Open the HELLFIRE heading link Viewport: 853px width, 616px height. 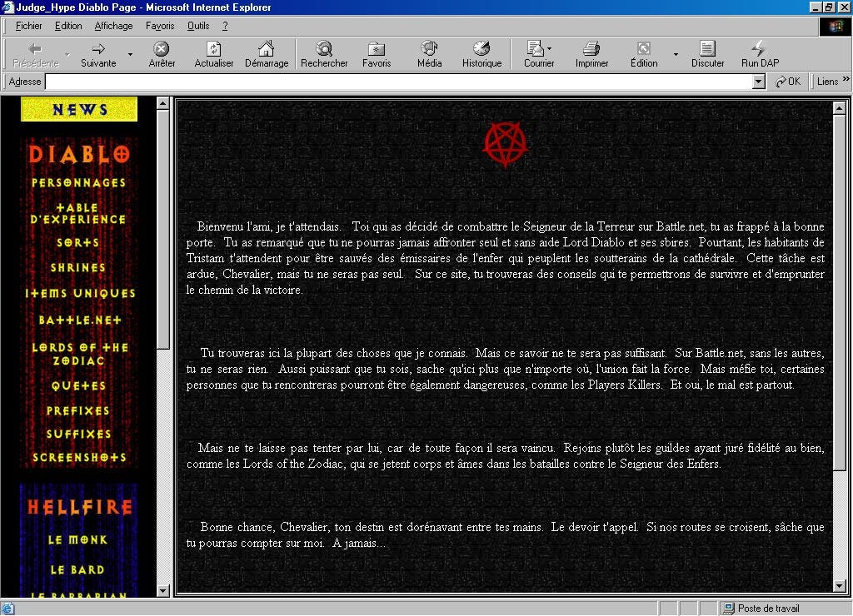click(80, 507)
